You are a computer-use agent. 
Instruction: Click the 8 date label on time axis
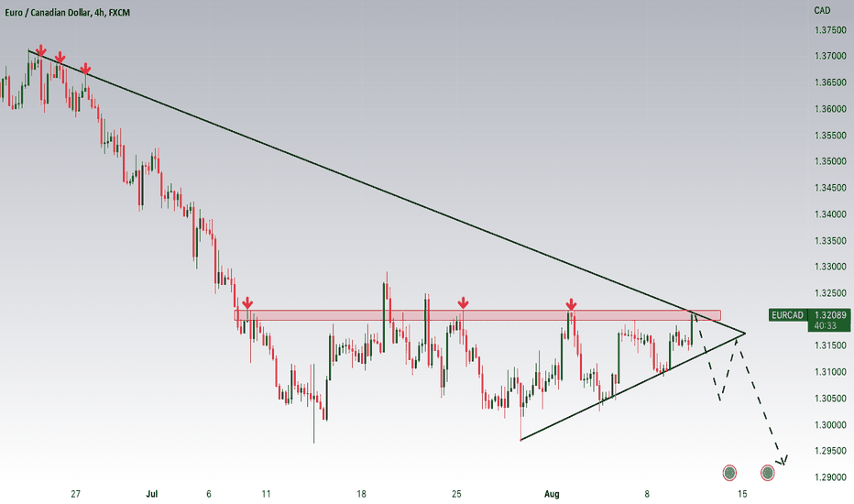click(647, 494)
